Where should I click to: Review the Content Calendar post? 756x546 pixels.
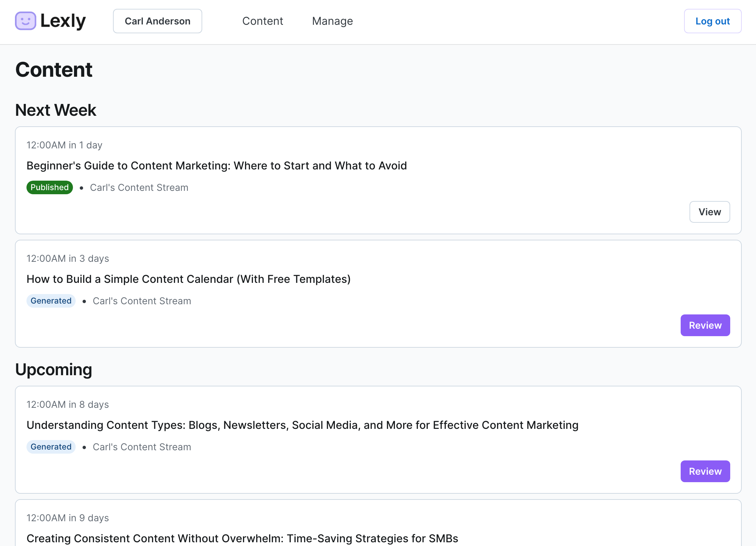705,325
